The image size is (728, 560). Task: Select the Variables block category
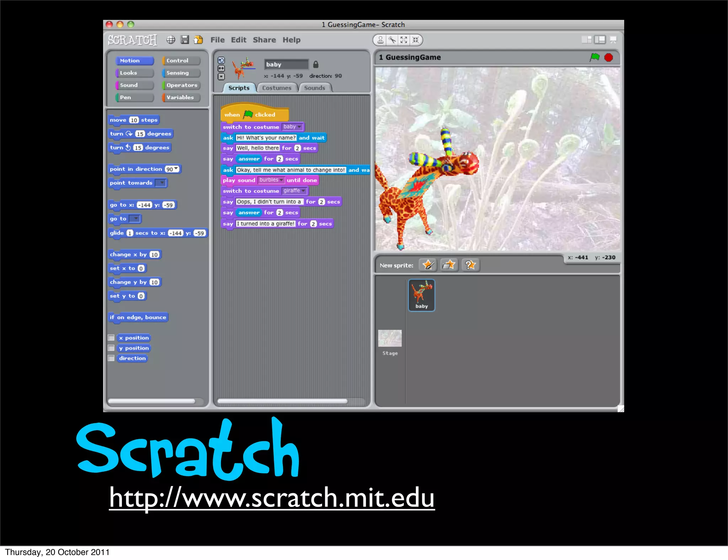pos(181,97)
